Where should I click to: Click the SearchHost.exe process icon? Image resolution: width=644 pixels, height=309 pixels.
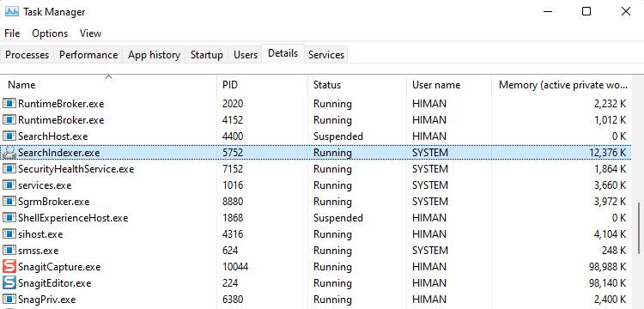[x=9, y=136]
